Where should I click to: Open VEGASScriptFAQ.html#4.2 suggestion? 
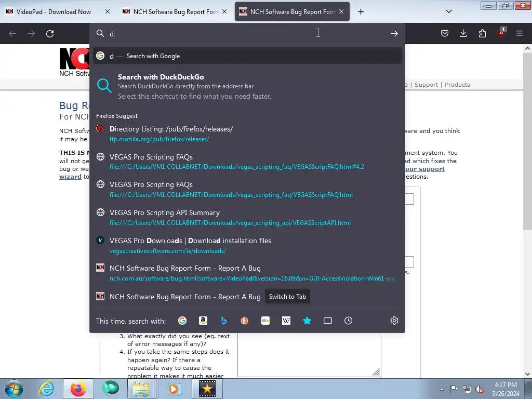click(247, 162)
